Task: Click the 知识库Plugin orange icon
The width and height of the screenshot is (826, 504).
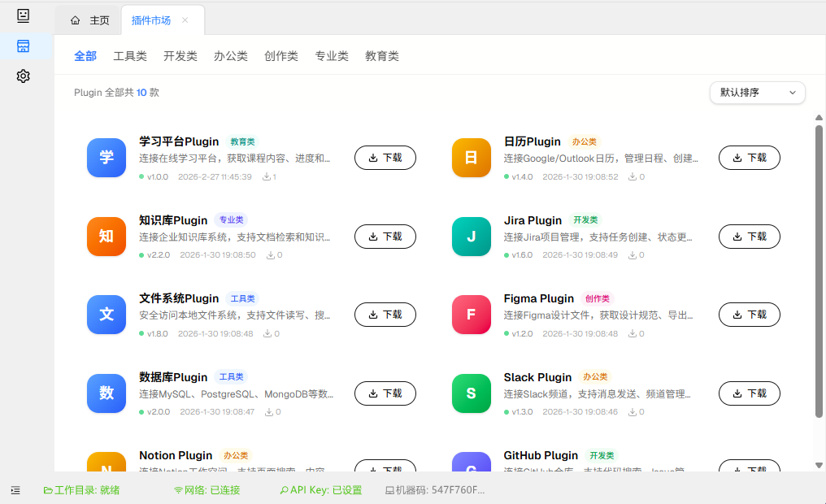Action: pyautogui.click(x=107, y=237)
